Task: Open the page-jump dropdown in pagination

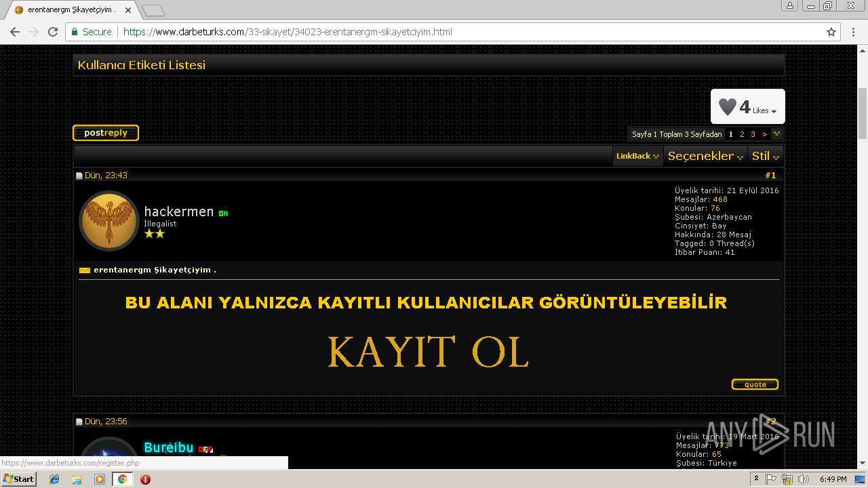Action: (x=777, y=134)
